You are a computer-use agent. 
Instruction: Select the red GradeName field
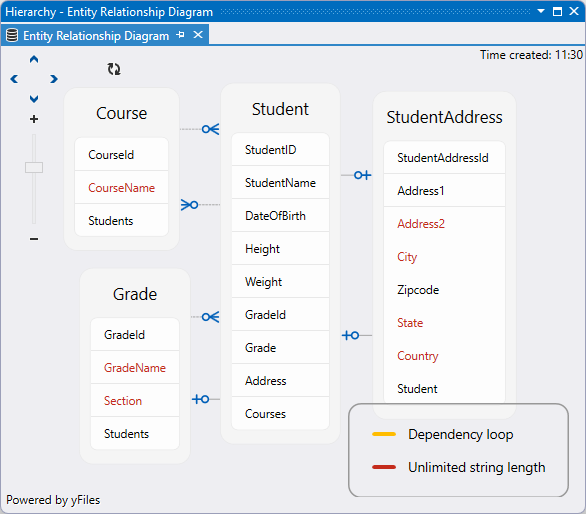coord(135,367)
